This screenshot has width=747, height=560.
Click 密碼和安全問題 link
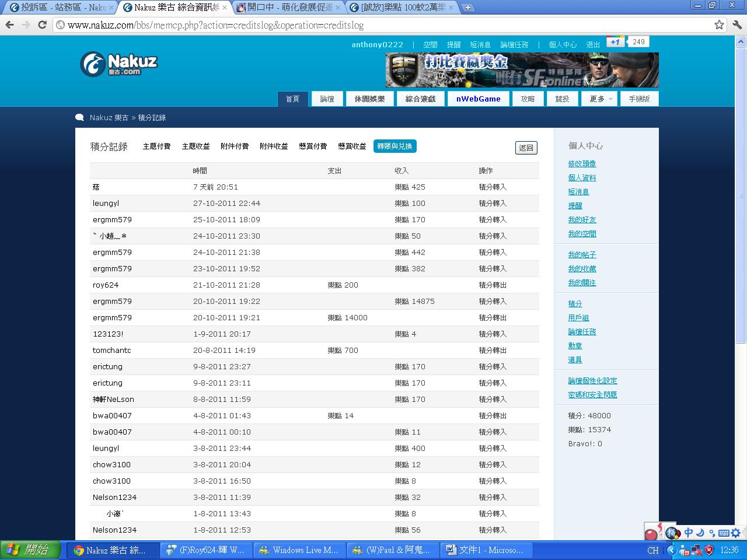[592, 395]
